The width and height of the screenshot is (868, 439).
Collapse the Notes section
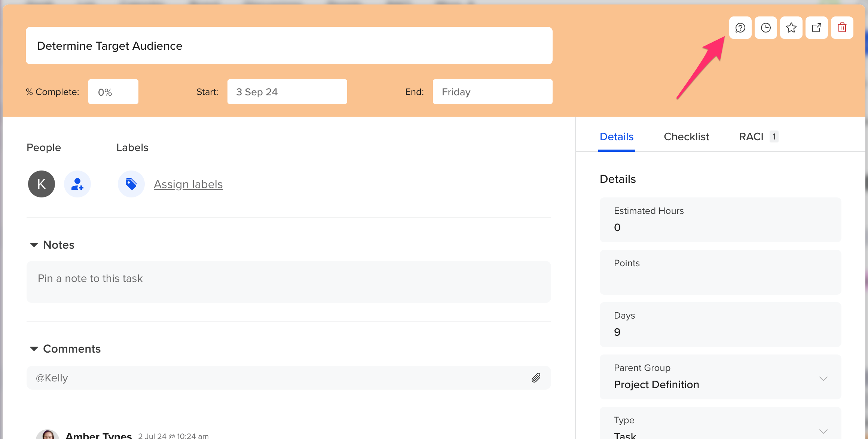(34, 245)
